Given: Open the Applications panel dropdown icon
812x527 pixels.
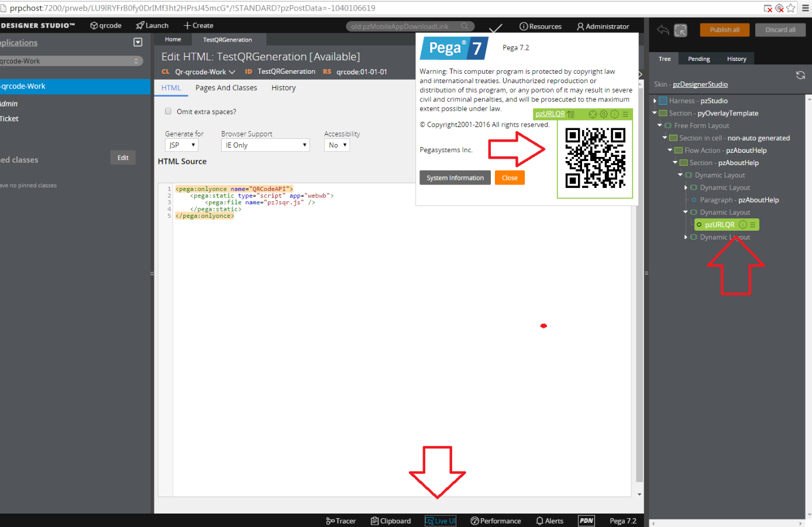Looking at the screenshot, I should point(138,42).
